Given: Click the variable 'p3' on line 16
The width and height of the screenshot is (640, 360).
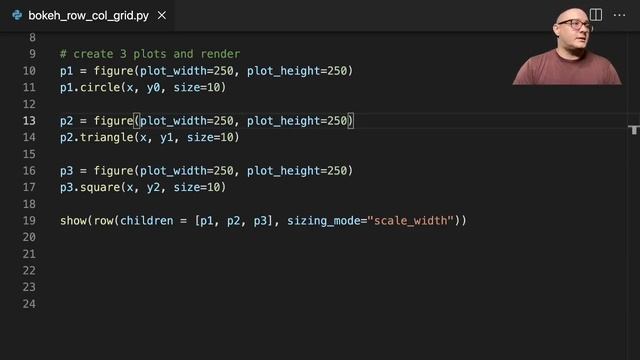Looking at the screenshot, I should [x=66, y=171].
